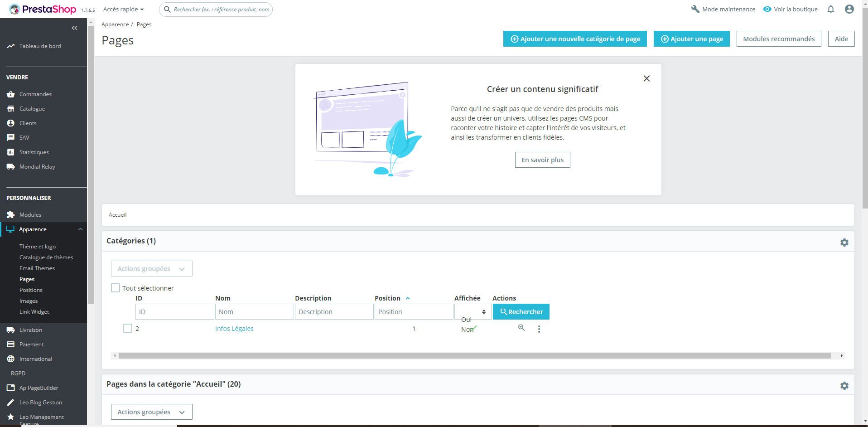Screen dimensions: 868x427
Task: Click En savoir plus button
Action: click(x=542, y=160)
